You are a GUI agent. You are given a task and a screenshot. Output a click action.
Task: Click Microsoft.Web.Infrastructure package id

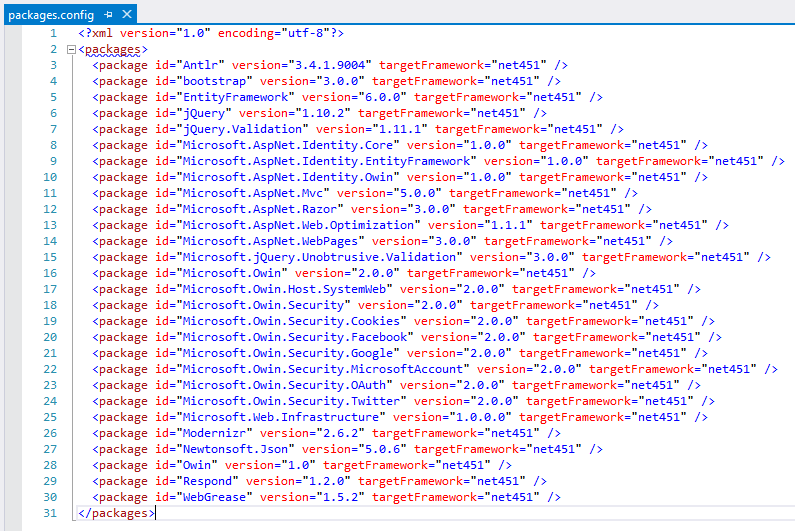[x=280, y=417]
